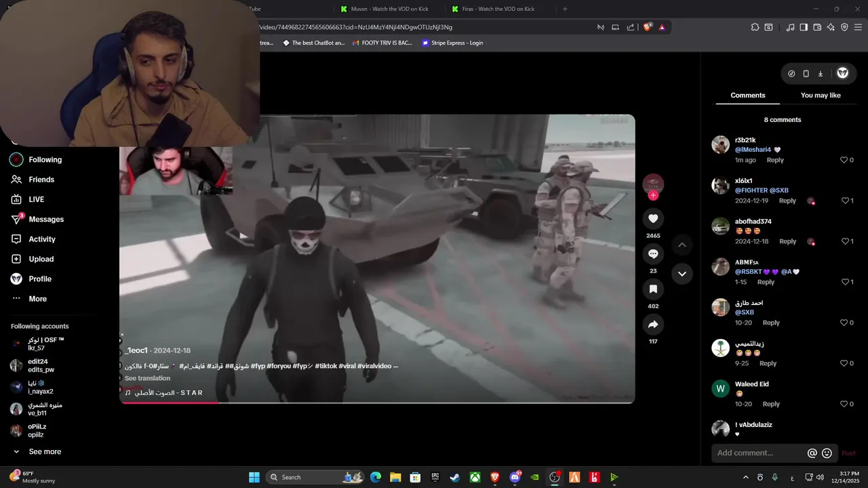Reply to abofhad374's comment
Screen dimensions: 868x488
[787, 241]
